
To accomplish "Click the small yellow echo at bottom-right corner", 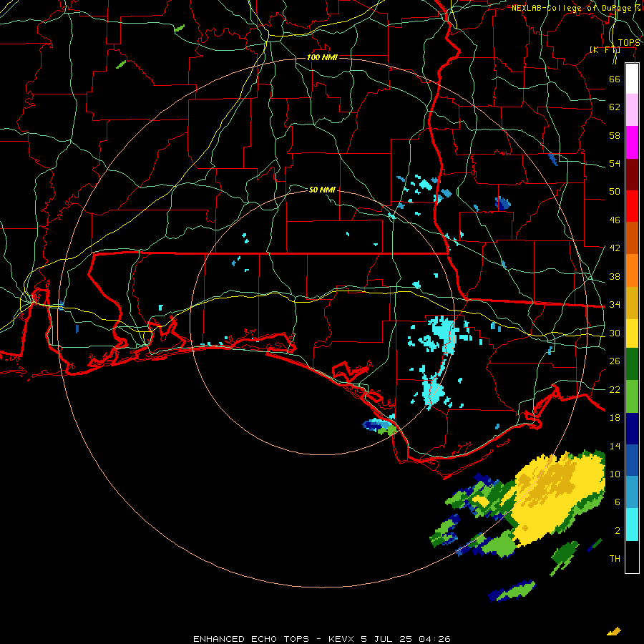I will click(x=614, y=631).
